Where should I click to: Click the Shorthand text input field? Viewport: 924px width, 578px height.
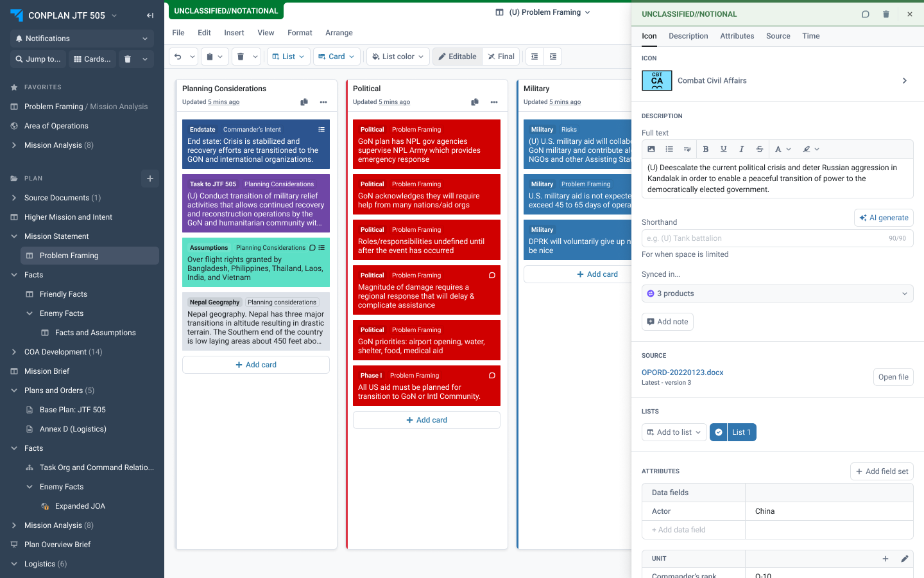[764, 238]
